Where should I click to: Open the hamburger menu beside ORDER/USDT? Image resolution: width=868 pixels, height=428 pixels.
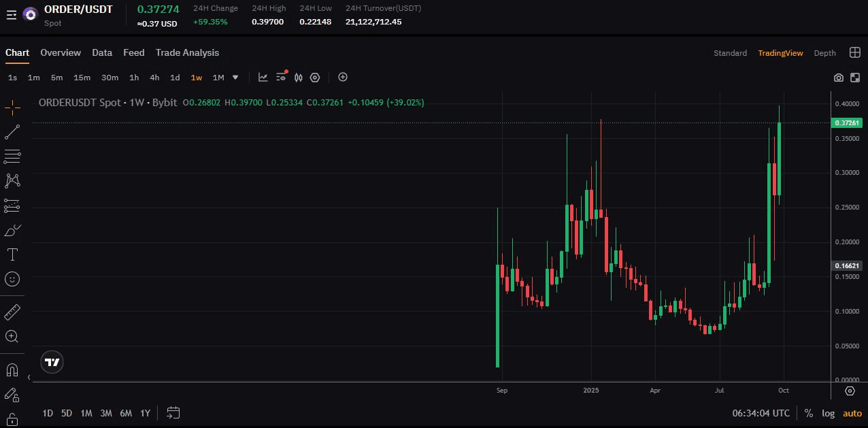12,14
